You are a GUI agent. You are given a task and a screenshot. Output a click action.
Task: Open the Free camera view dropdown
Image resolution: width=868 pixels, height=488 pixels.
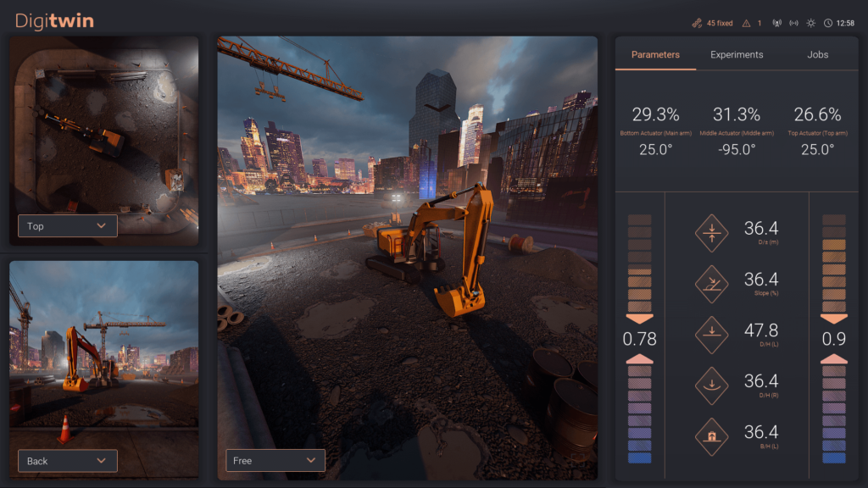(275, 460)
